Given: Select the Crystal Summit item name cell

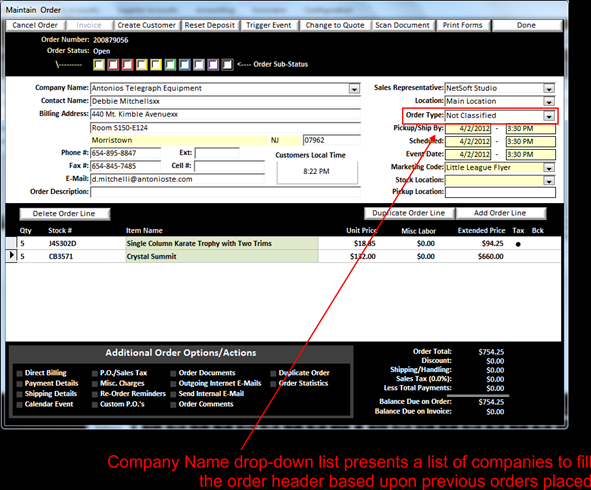Looking at the screenshot, I should pyautogui.click(x=222, y=256).
